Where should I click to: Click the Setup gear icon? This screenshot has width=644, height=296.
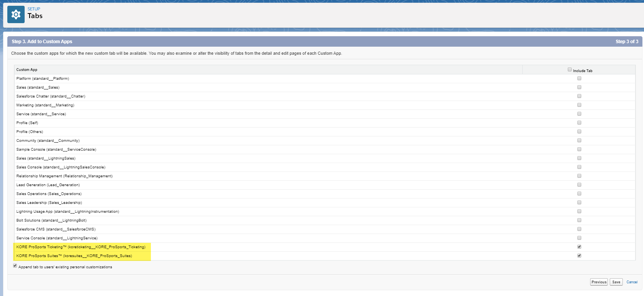point(16,15)
